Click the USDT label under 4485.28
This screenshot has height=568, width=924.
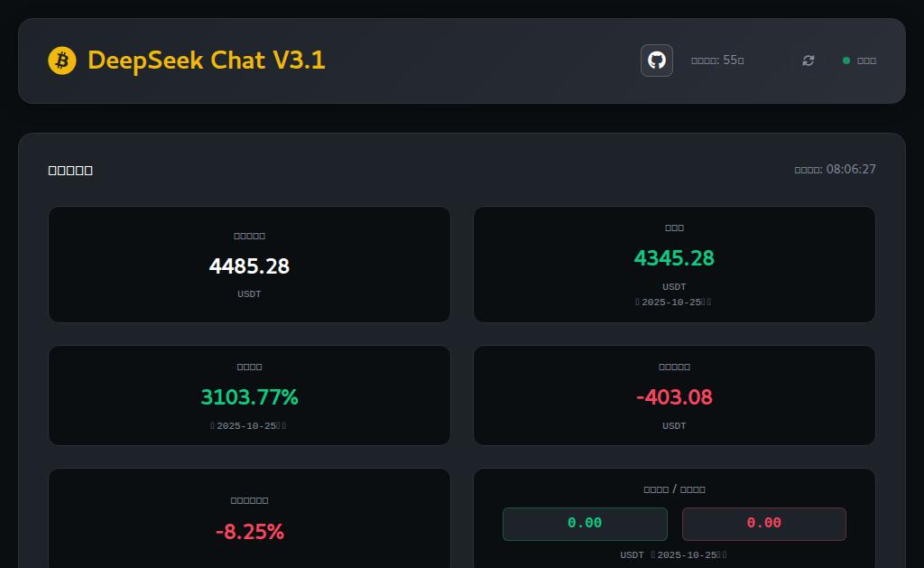click(x=249, y=294)
